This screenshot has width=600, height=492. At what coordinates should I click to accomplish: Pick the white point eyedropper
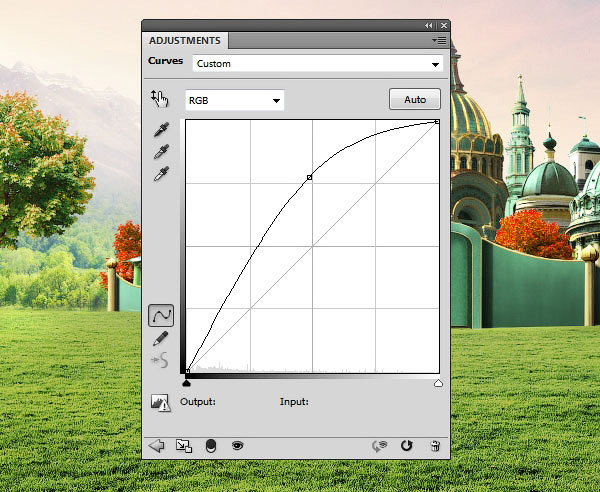pos(161,174)
